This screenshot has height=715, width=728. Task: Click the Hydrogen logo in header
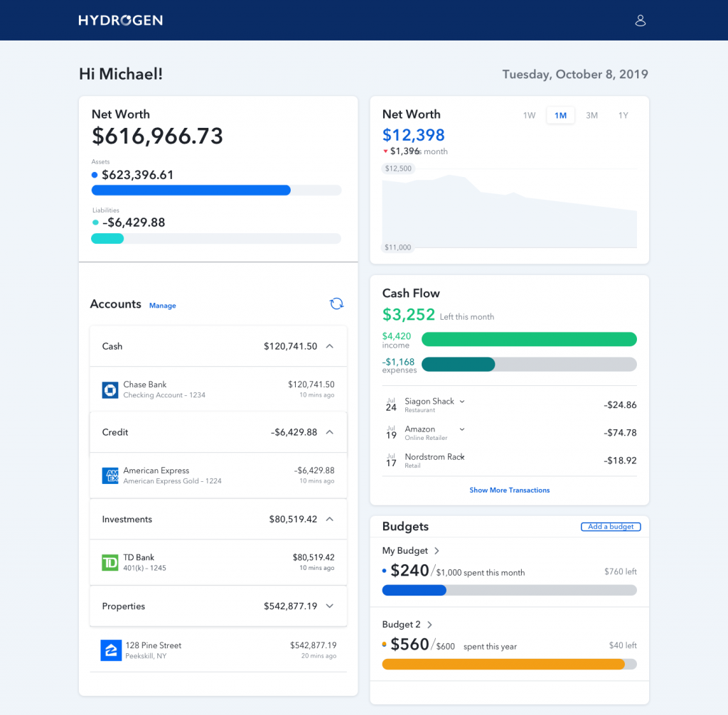[120, 21]
